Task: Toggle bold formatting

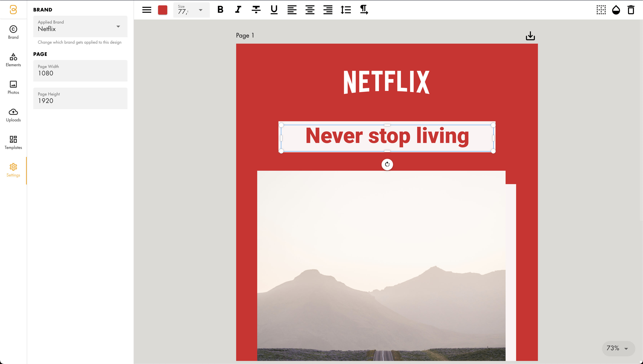Action: [220, 10]
